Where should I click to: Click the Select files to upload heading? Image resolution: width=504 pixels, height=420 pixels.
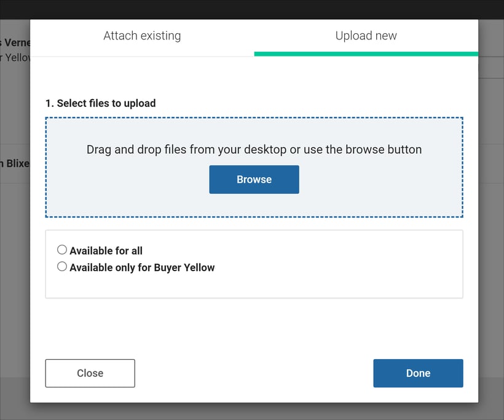click(x=101, y=103)
